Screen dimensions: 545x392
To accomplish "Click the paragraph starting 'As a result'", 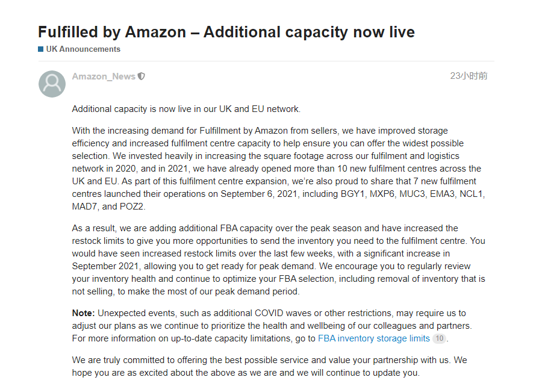I will 278,260.
